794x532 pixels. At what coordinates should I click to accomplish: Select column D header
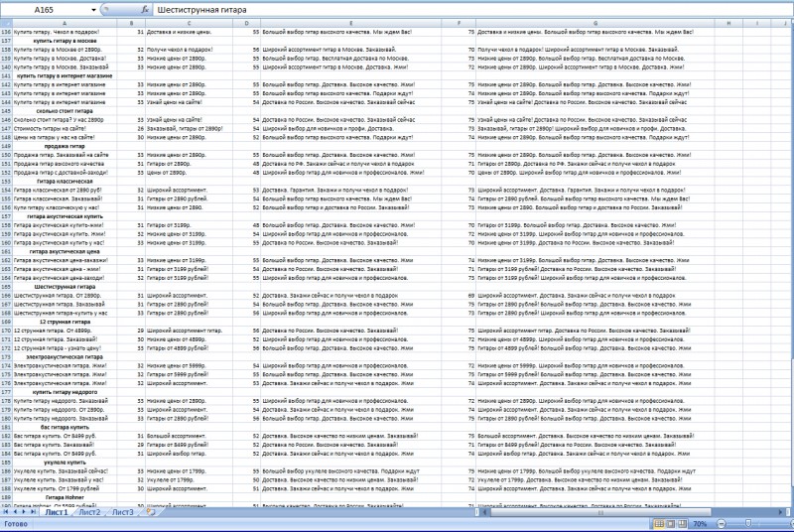246,23
